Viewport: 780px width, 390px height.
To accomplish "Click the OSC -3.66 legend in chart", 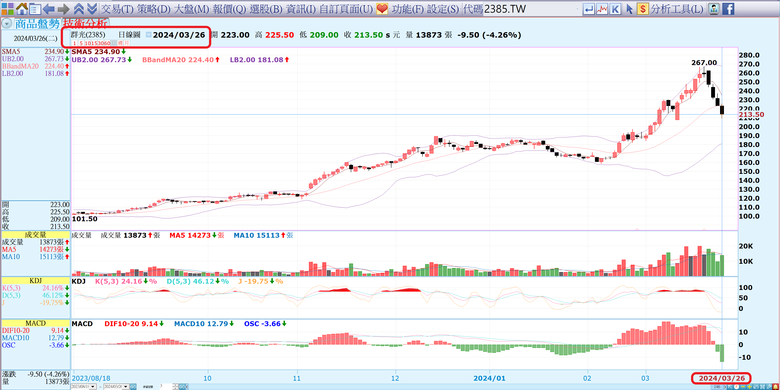I will point(265,324).
